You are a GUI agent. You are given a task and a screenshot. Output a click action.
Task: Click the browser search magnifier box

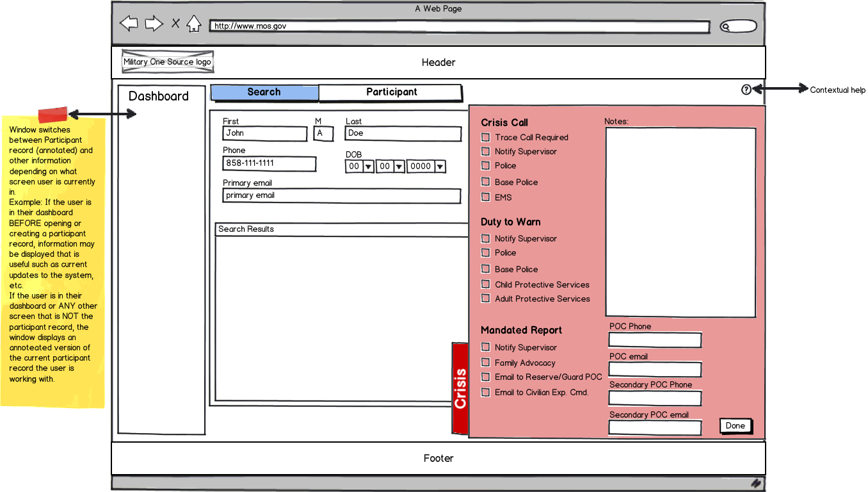coord(737,26)
